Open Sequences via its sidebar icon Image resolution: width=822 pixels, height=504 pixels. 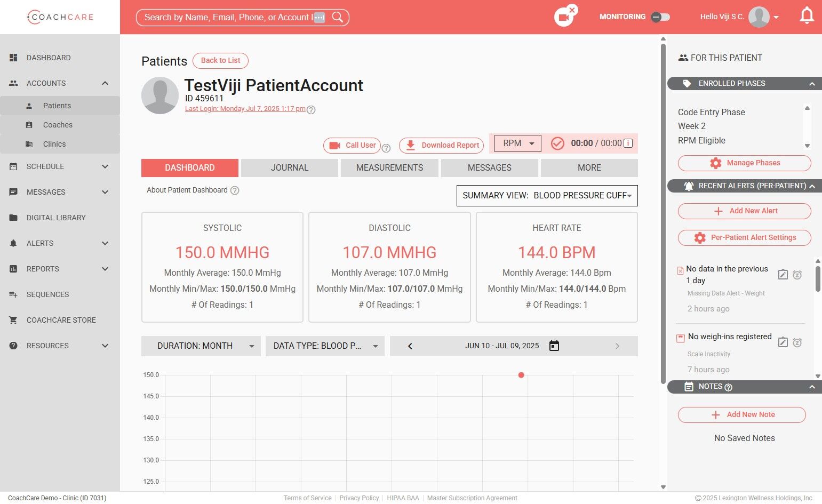point(13,294)
